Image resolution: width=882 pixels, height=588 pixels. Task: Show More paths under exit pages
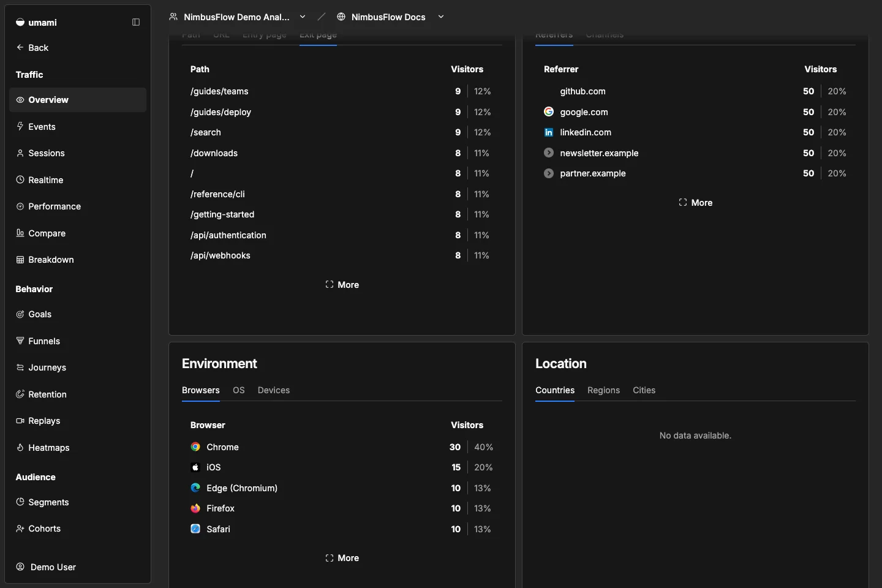coord(342,284)
